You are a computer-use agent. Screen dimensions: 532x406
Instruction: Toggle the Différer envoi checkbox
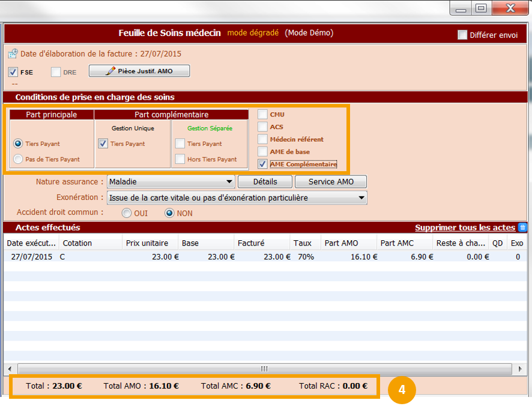click(462, 35)
